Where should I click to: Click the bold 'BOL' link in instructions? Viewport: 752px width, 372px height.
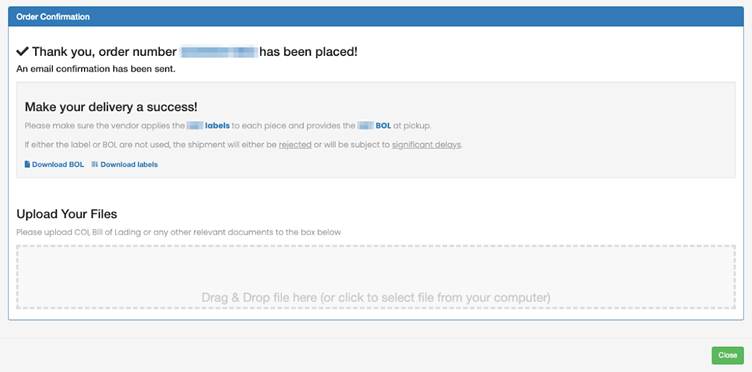pyautogui.click(x=383, y=126)
